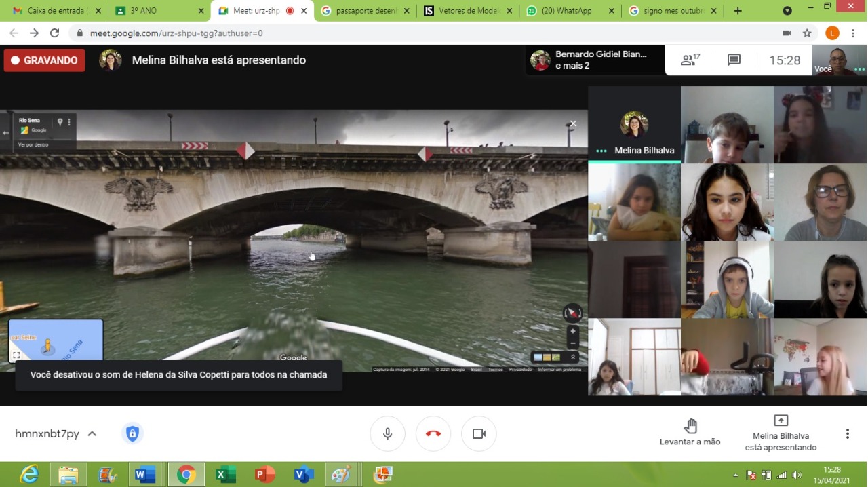The height and width of the screenshot is (487, 868).
Task: Open the chat messages icon
Action: pos(734,60)
